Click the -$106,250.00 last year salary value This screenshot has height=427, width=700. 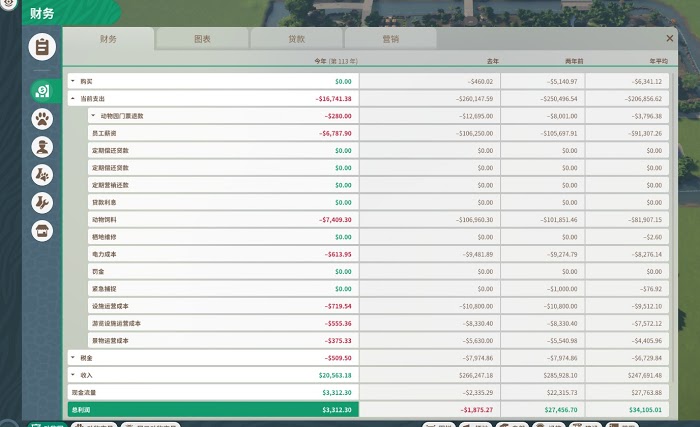475,133
